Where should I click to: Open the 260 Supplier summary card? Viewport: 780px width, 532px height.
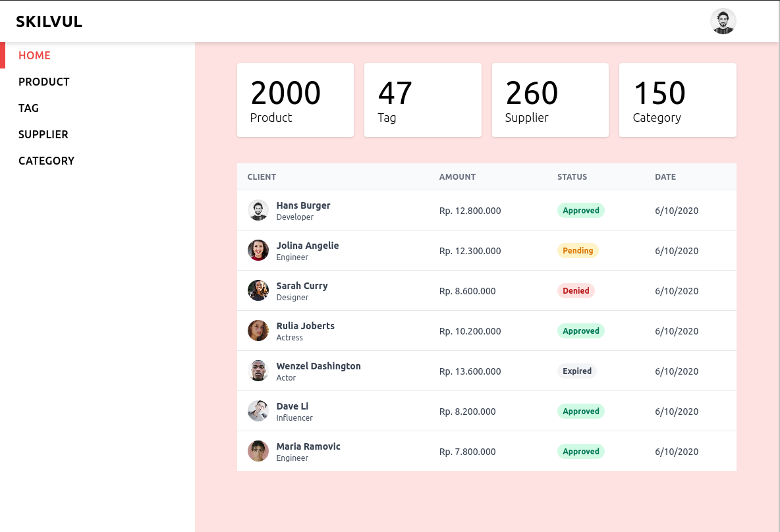tap(550, 100)
